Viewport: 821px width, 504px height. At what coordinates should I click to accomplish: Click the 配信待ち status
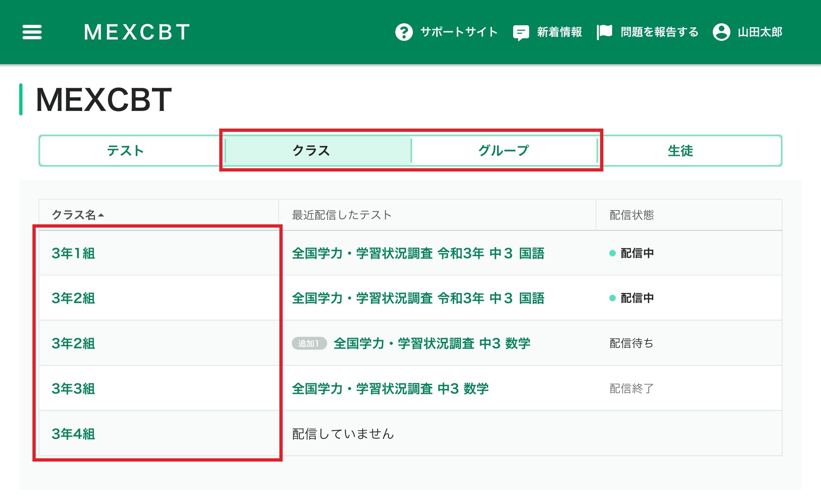point(631,343)
